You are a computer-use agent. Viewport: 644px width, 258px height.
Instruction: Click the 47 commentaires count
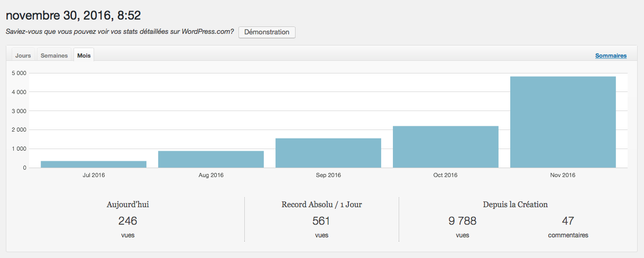pyautogui.click(x=568, y=221)
